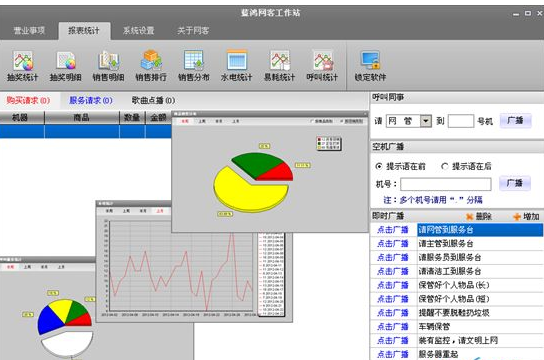
Task: Click 点击广播 for 服务器重起
Action: pyautogui.click(x=393, y=354)
